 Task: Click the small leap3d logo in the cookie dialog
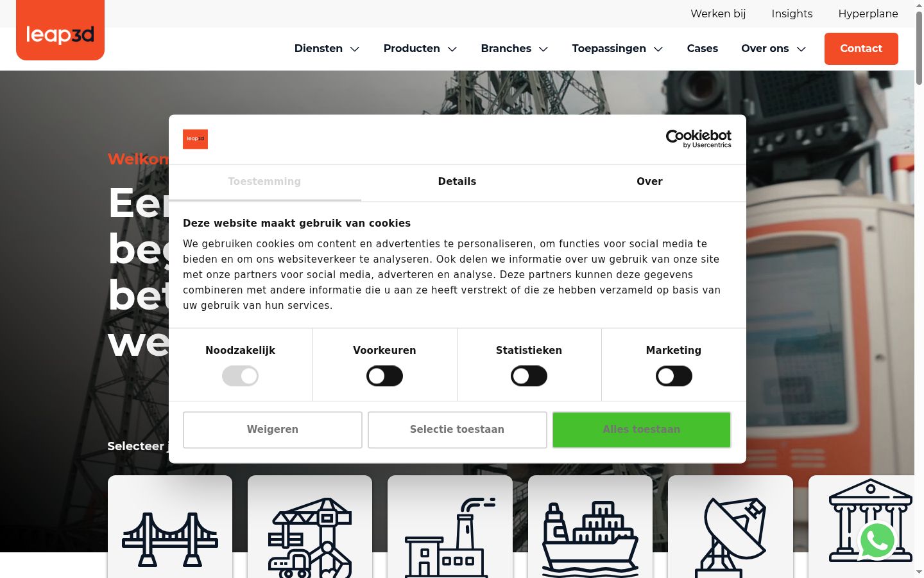(x=195, y=139)
